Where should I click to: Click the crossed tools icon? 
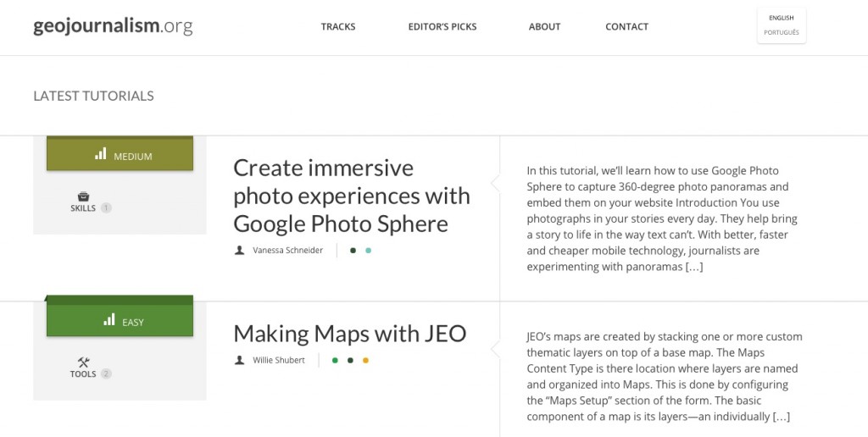83,362
